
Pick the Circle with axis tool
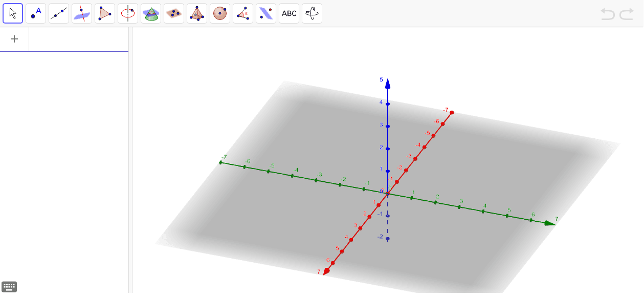coord(128,13)
